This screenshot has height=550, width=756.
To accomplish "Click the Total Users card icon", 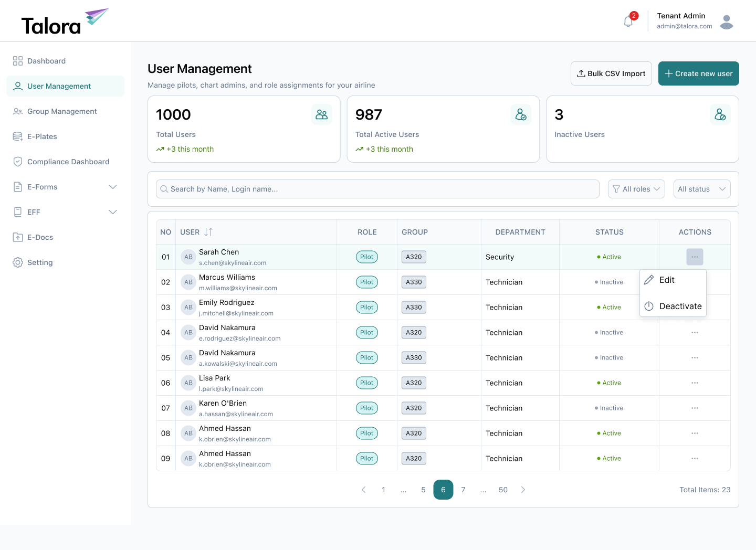I will click(321, 114).
